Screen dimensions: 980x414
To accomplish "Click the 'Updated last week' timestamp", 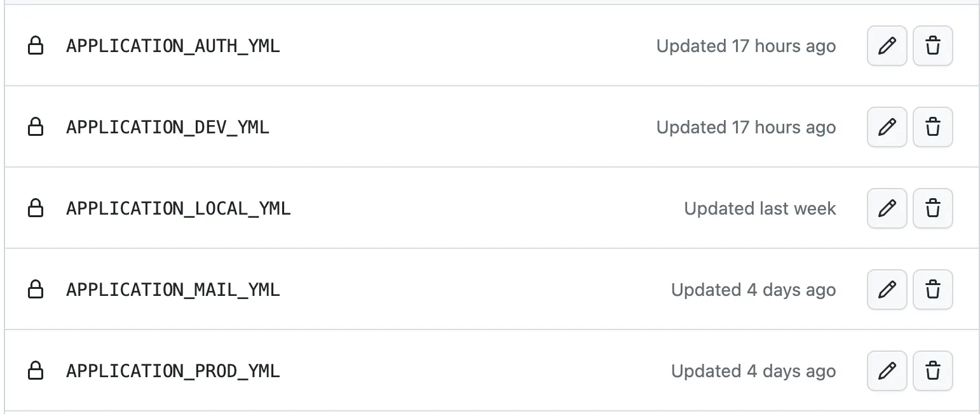I will pyautogui.click(x=759, y=209).
